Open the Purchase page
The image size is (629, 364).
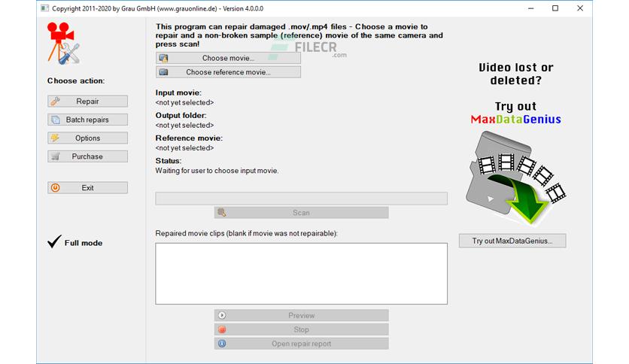(x=87, y=156)
